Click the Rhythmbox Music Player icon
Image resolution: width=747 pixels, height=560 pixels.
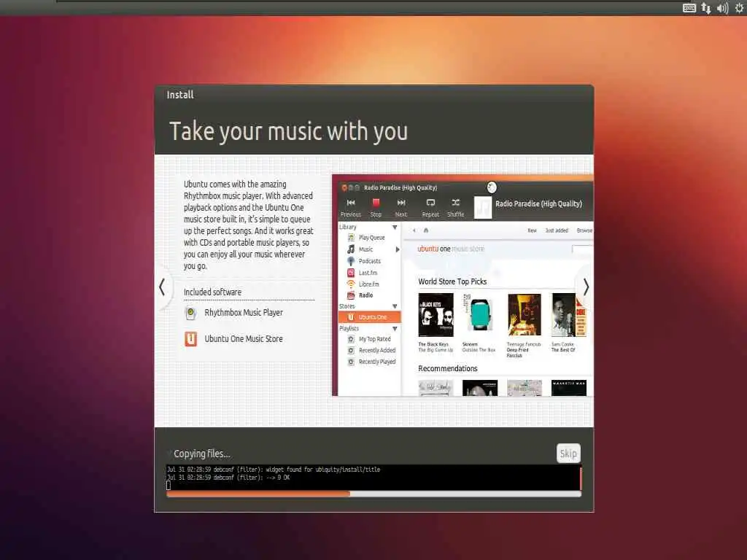point(190,313)
